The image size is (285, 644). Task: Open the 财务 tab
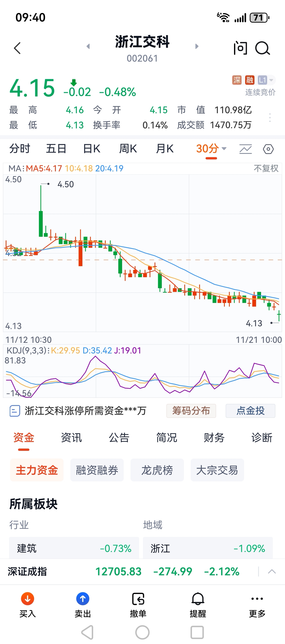214,437
